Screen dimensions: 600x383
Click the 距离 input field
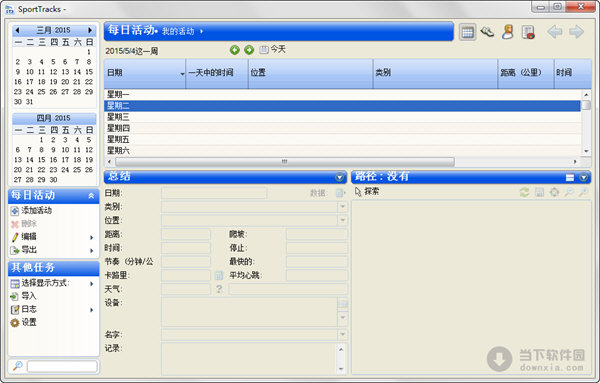tap(186, 235)
